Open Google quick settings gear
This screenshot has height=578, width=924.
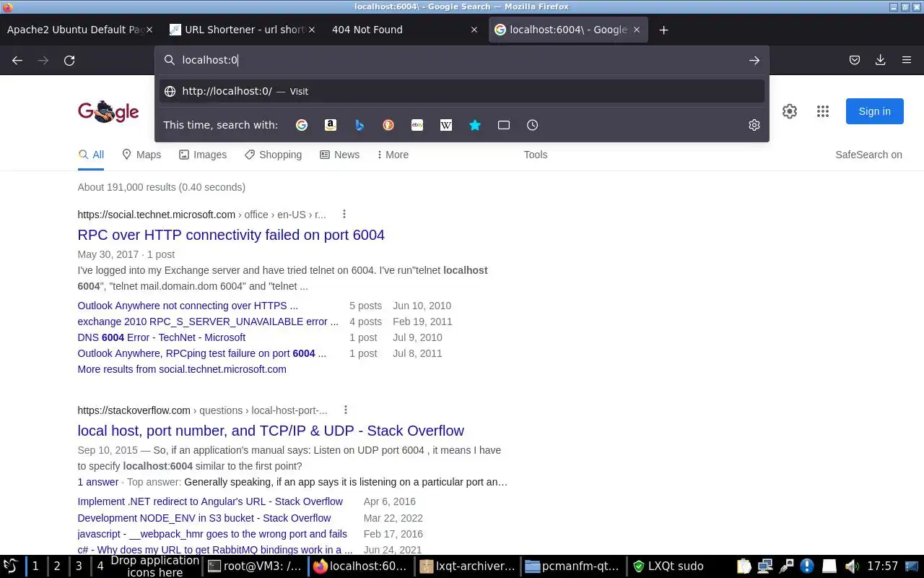(x=790, y=111)
